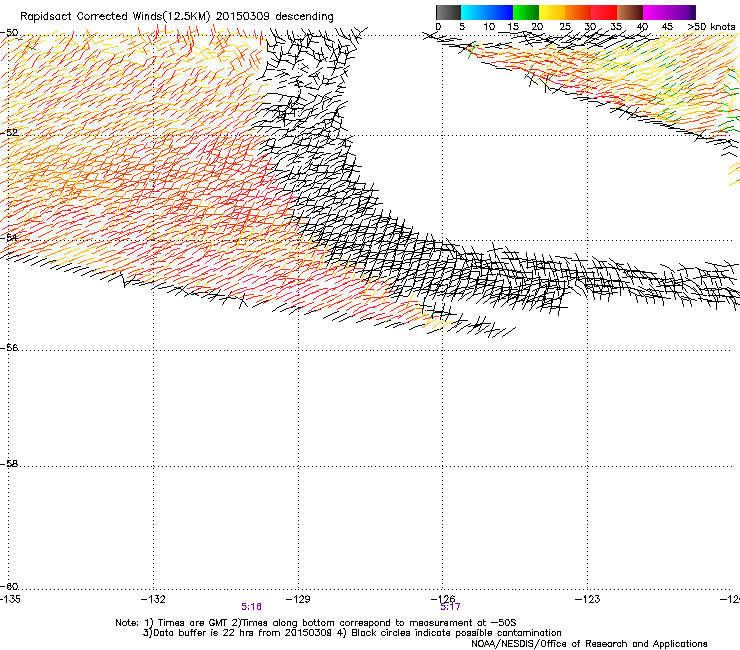Image resolution: width=740 pixels, height=650 pixels.
Task: Click the -60 latitude axis label
Action: click(9, 586)
